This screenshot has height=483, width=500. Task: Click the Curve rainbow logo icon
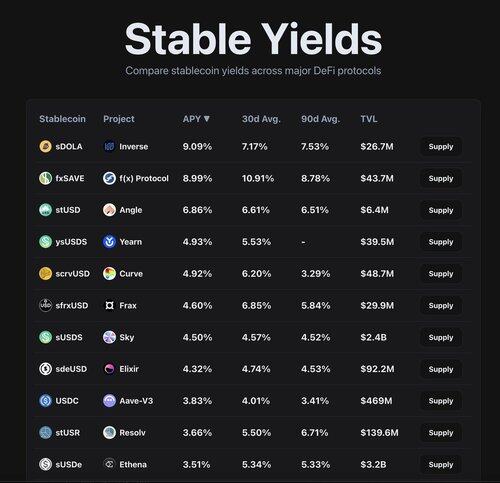pos(109,274)
